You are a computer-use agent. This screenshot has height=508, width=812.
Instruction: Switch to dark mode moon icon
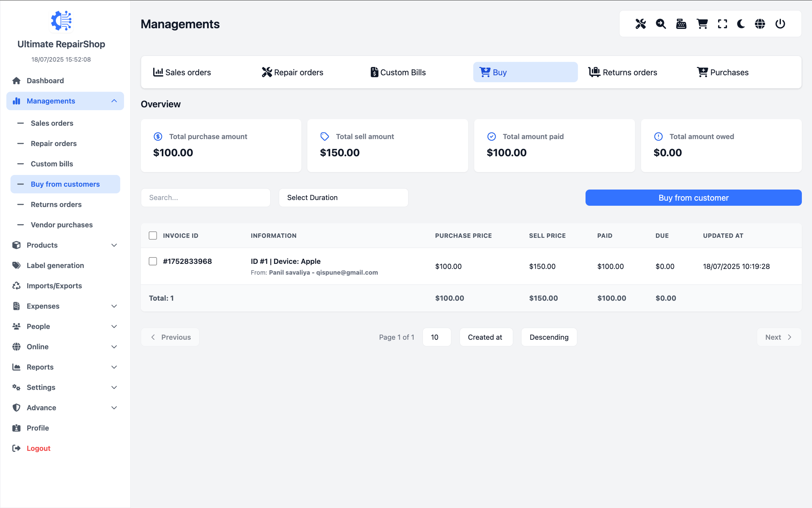tap(741, 24)
